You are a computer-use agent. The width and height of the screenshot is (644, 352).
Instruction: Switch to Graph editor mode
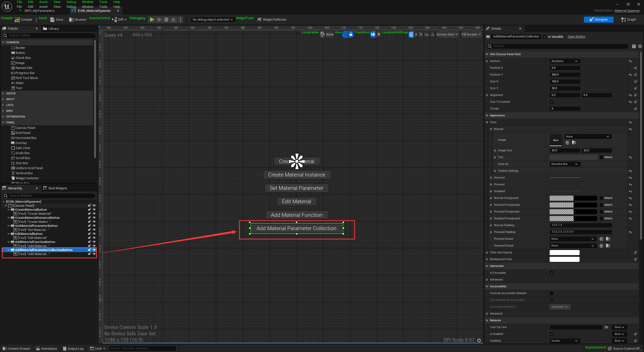click(628, 20)
